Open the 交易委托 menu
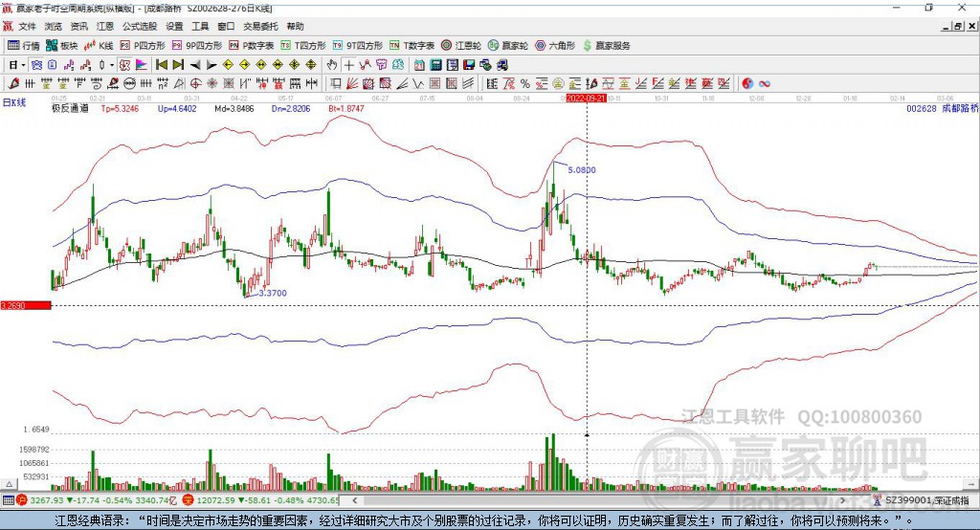This screenshot has height=530, width=980. click(260, 26)
